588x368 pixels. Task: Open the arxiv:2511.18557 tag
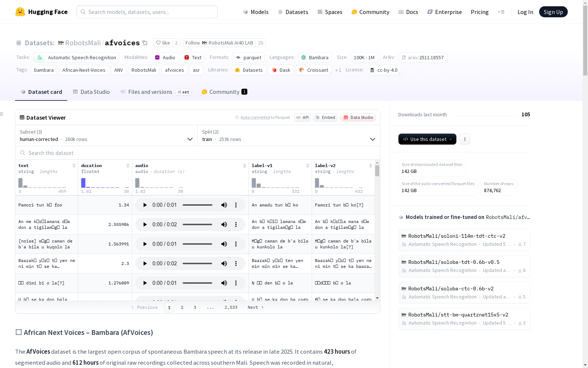pos(423,57)
